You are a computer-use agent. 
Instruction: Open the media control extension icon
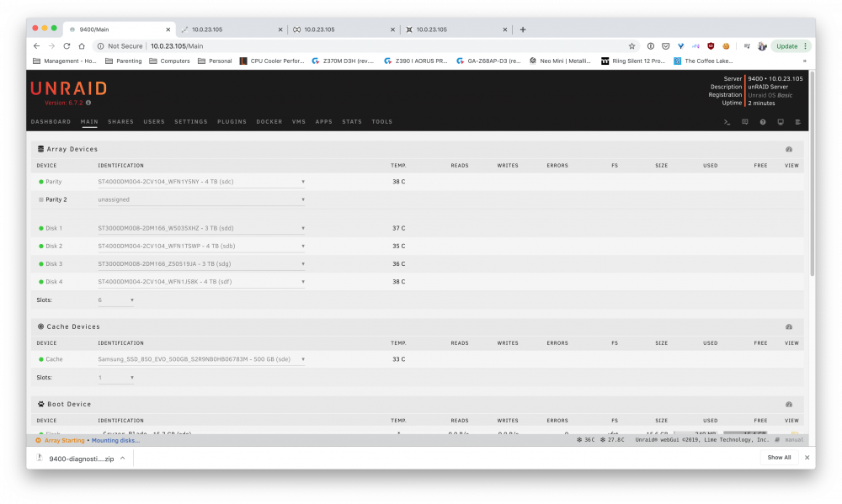point(746,46)
